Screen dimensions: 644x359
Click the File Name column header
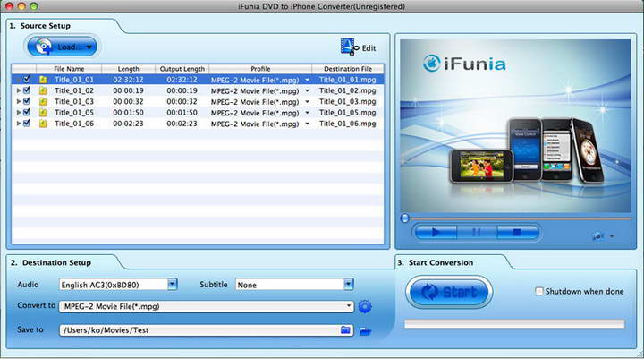point(69,69)
